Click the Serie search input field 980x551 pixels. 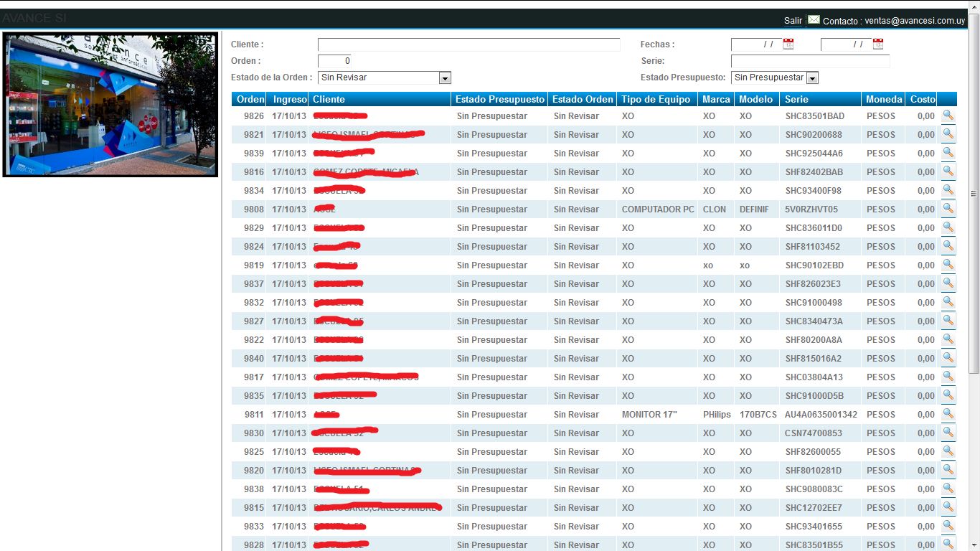[810, 61]
